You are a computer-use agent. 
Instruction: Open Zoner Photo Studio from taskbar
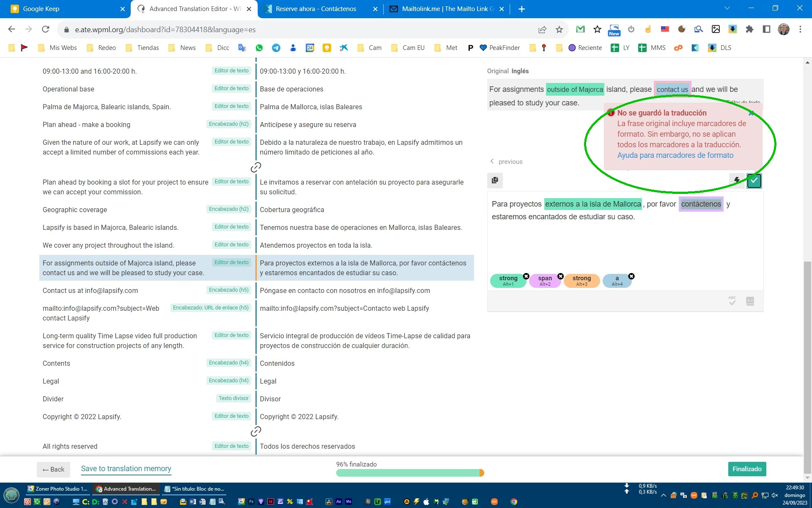point(57,489)
